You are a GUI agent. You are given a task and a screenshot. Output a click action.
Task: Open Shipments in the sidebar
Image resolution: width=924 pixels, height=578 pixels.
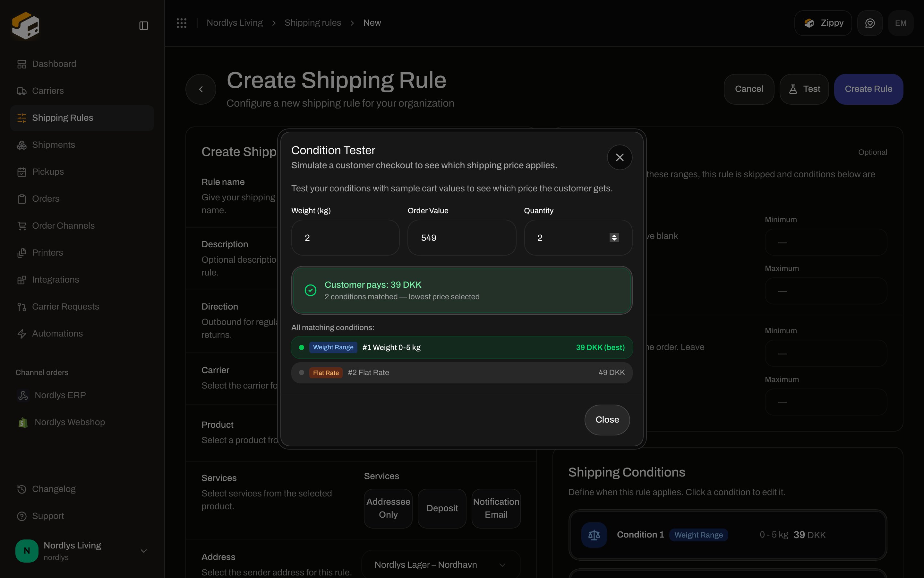click(x=82, y=145)
